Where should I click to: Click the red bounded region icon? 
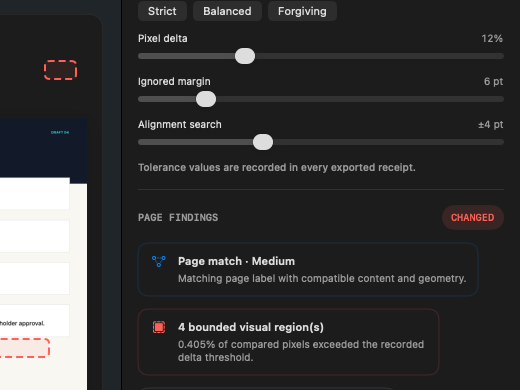(x=159, y=327)
